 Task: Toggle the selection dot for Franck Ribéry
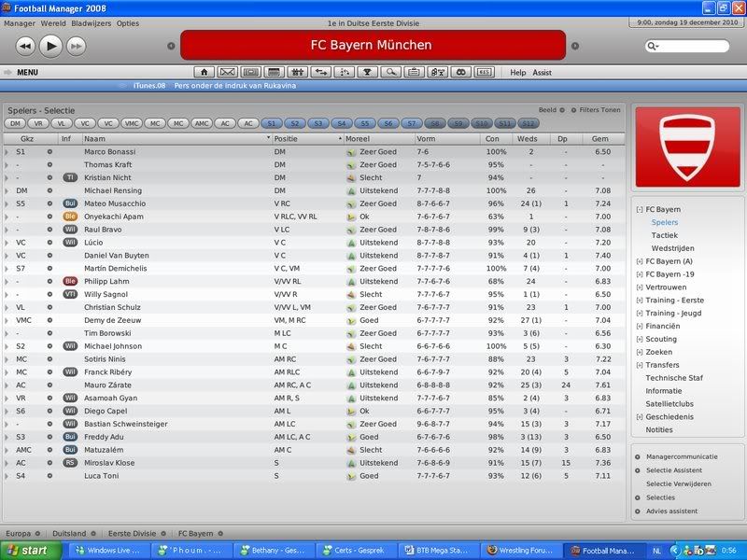point(49,372)
